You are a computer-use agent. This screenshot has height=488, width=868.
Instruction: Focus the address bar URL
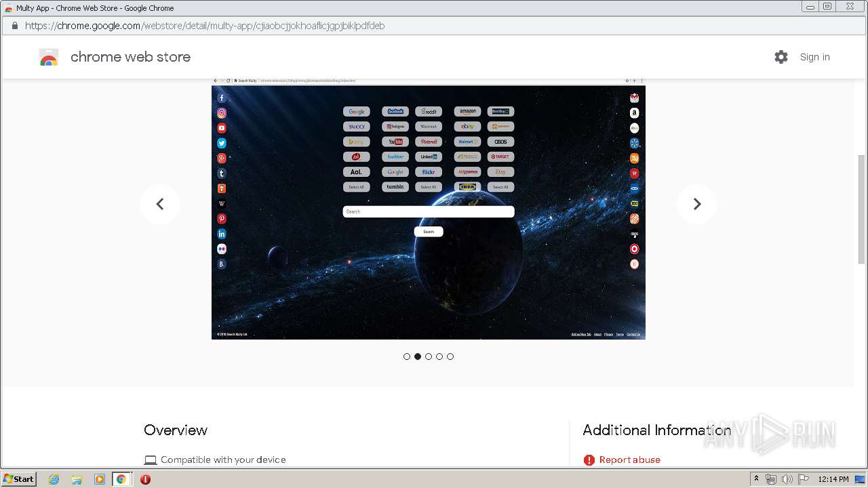coord(205,26)
